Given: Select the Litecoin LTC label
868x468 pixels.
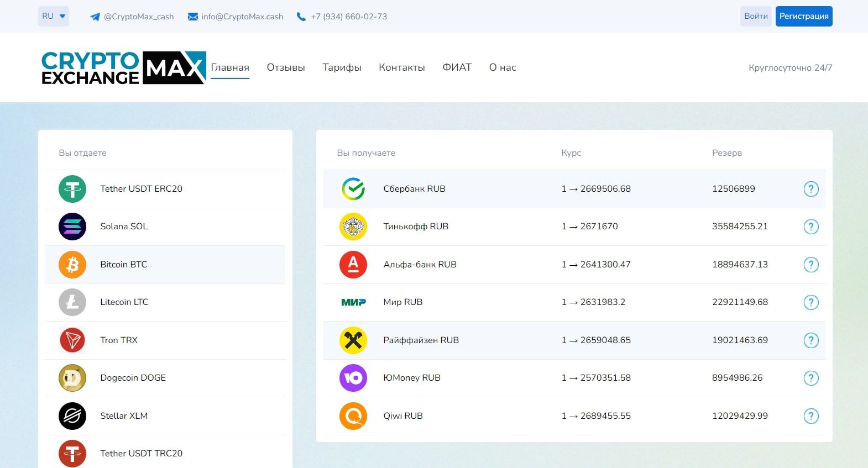Looking at the screenshot, I should [124, 302].
